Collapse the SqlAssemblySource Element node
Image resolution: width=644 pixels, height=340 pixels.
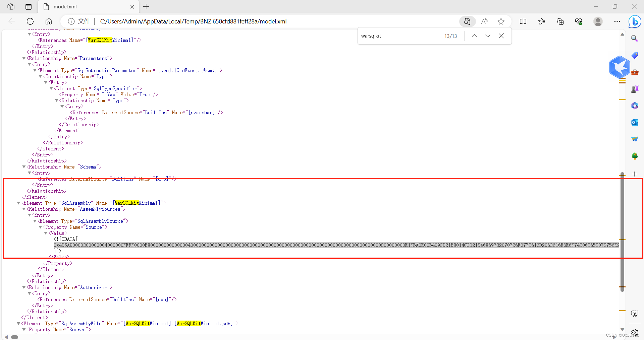point(35,221)
